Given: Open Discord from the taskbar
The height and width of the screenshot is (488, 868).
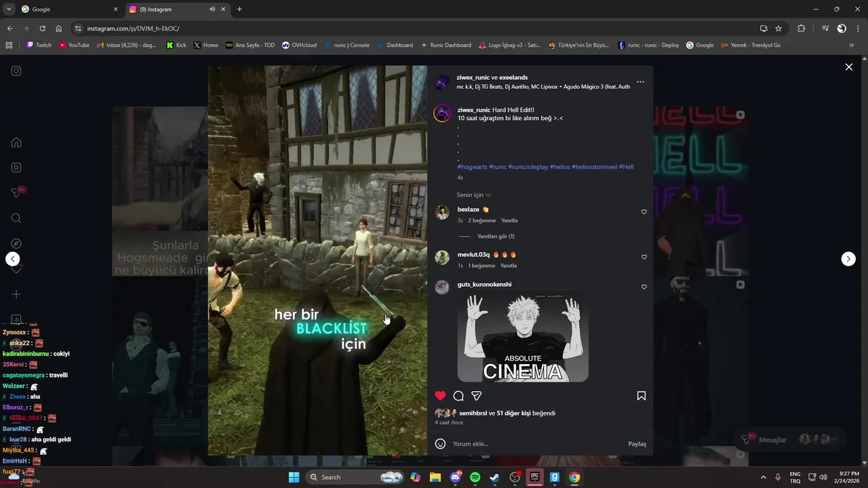Looking at the screenshot, I should coord(455,477).
